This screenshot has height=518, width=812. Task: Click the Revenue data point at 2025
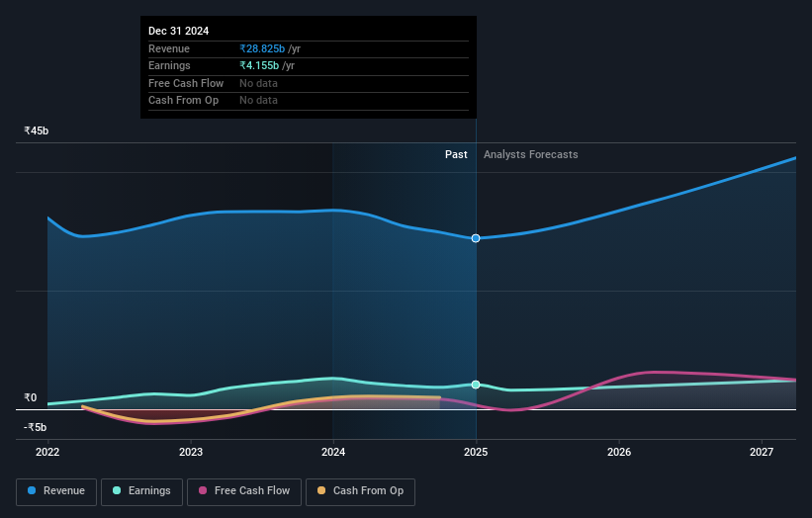[476, 238]
